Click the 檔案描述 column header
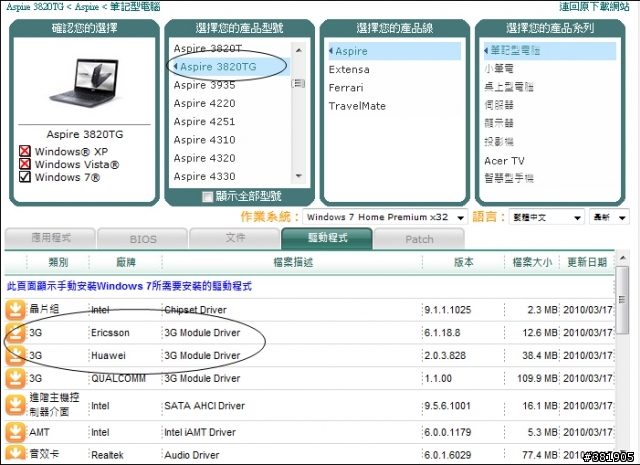 pos(293,262)
